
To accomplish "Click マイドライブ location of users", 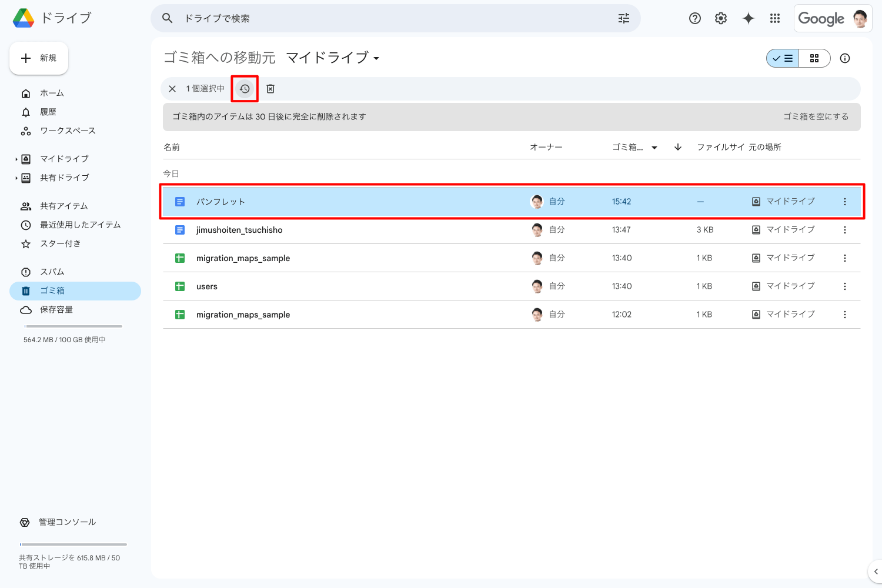I will (x=784, y=286).
